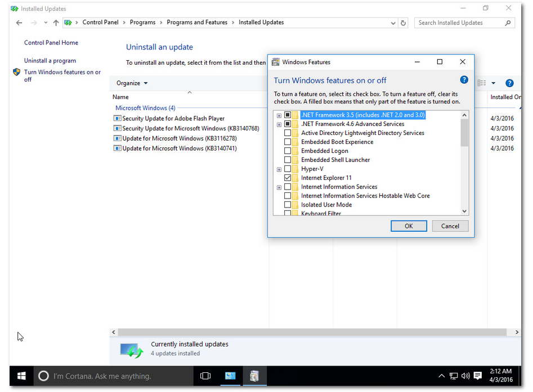This screenshot has height=392, width=533.
Task: Click the search magnifier icon
Action: pyautogui.click(x=508, y=22)
